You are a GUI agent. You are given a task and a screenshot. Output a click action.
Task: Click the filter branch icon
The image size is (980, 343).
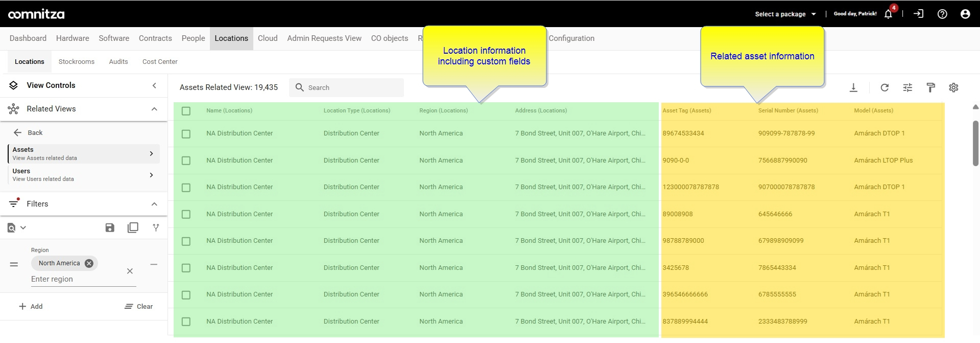click(x=156, y=227)
